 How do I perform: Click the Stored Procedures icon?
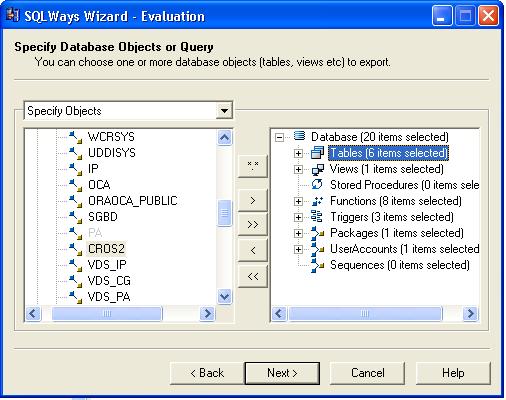317,185
